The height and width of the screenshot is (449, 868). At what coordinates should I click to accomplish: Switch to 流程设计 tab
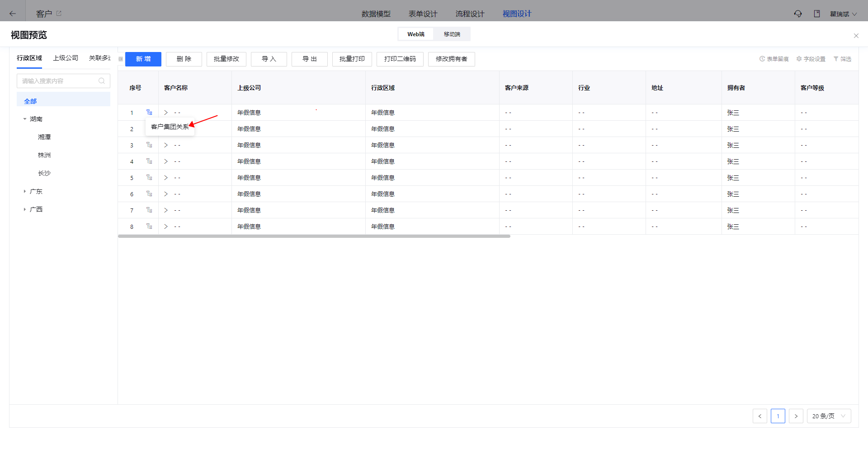(470, 14)
